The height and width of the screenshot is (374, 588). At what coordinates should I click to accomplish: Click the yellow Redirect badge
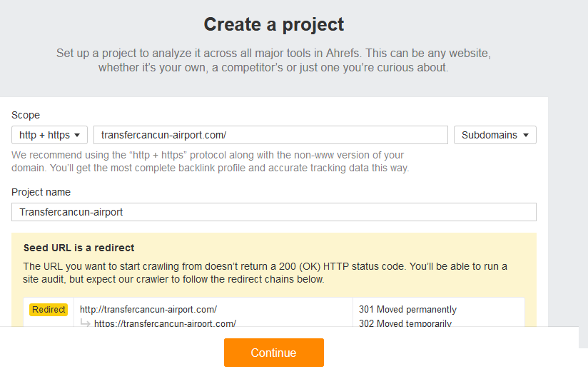[x=49, y=310]
